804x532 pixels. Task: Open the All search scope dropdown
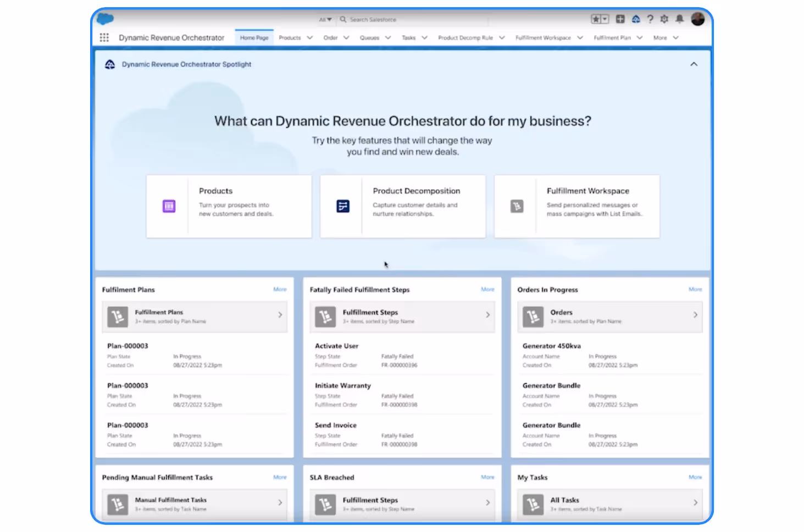click(x=325, y=19)
